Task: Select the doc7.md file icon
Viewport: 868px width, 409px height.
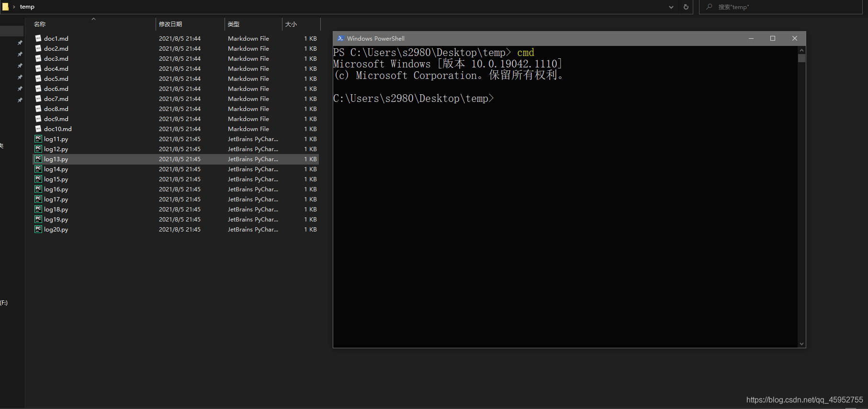Action: pyautogui.click(x=38, y=99)
